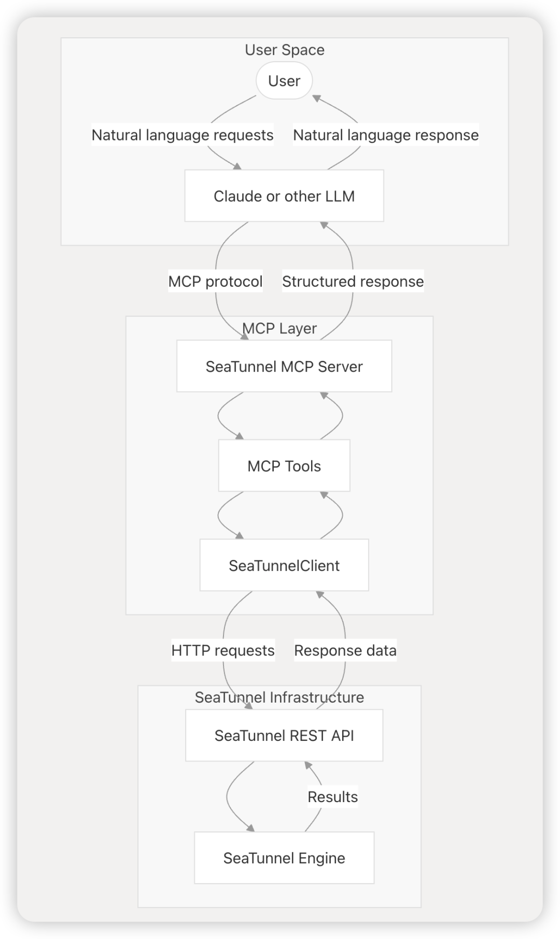Click the SeaTunnel MCP Server node

(x=284, y=367)
